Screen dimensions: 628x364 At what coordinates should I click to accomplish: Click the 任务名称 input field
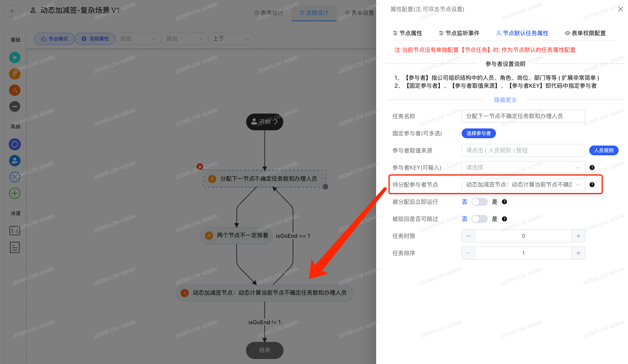pos(523,116)
